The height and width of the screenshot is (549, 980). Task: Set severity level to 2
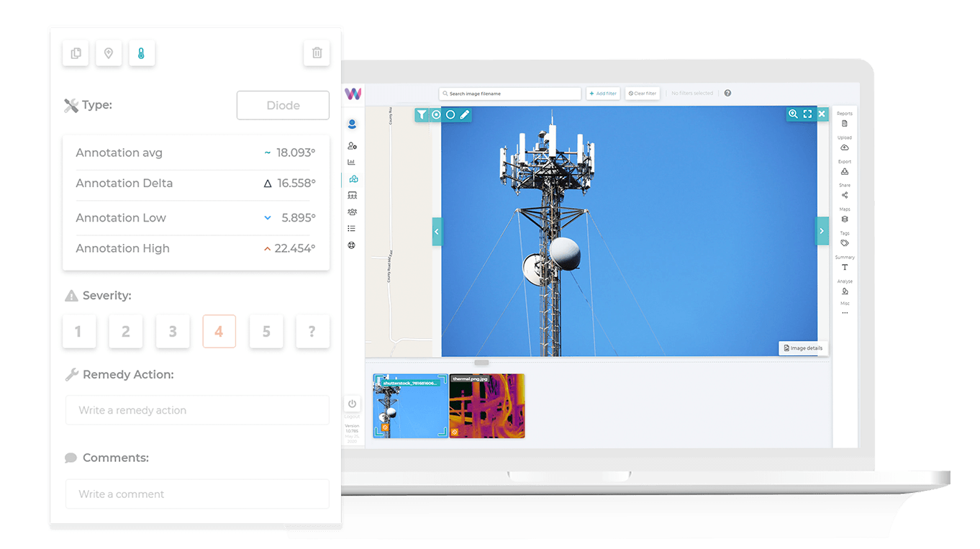click(125, 332)
